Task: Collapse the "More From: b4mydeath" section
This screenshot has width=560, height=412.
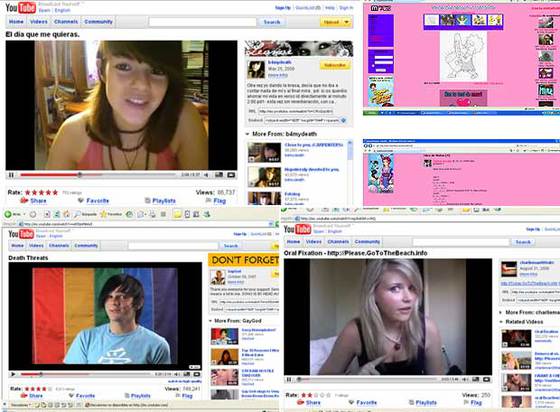Action: (248, 134)
